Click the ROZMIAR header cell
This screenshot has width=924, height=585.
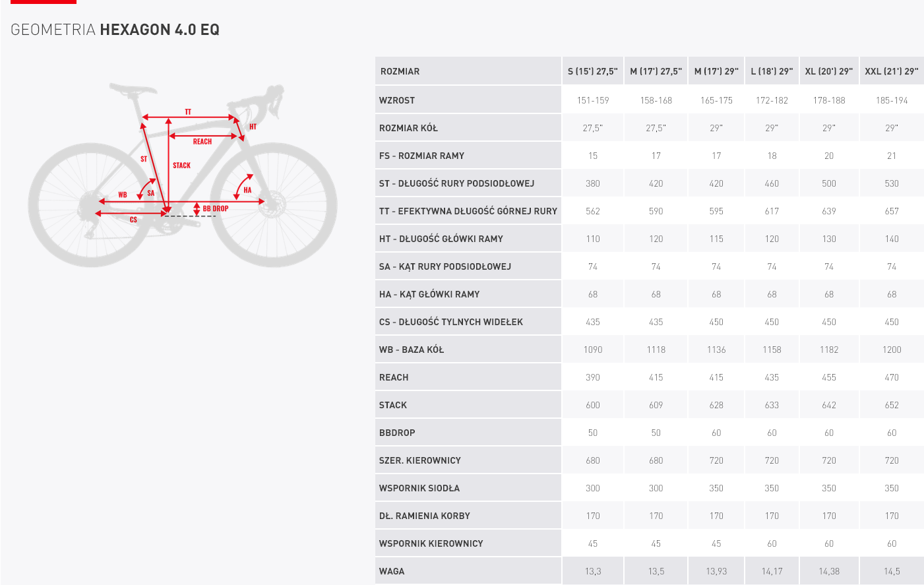[x=468, y=71]
